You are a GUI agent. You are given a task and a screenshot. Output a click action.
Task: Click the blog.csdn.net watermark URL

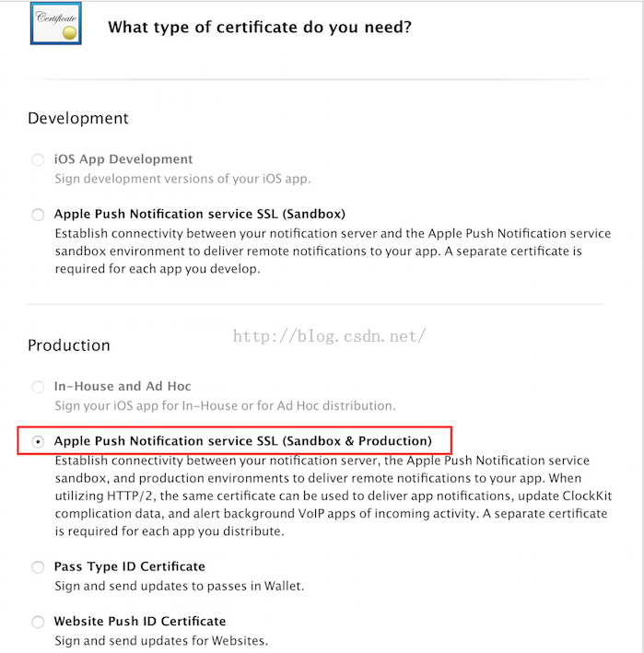click(x=329, y=336)
